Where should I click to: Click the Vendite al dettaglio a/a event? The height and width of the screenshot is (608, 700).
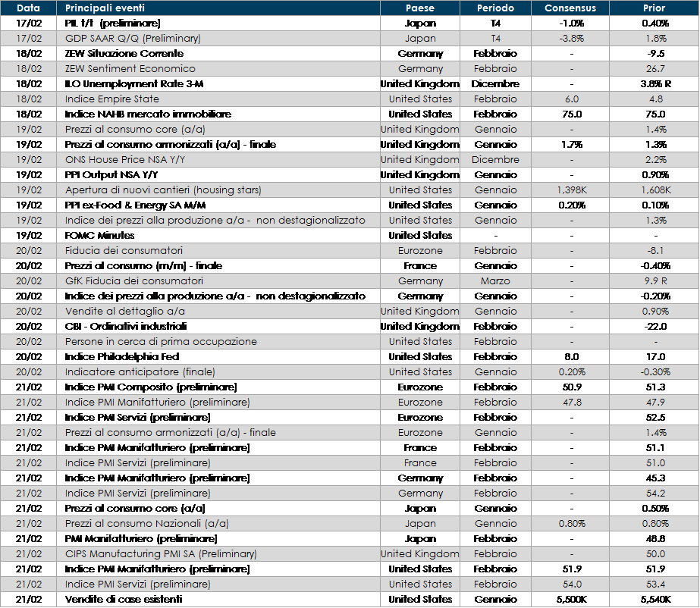tap(125, 311)
